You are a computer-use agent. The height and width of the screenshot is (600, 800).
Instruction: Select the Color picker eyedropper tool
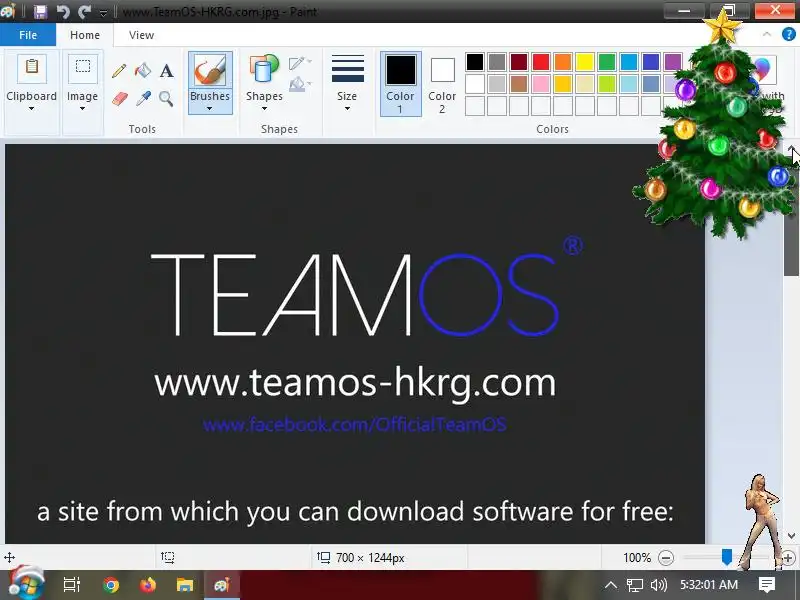click(143, 98)
